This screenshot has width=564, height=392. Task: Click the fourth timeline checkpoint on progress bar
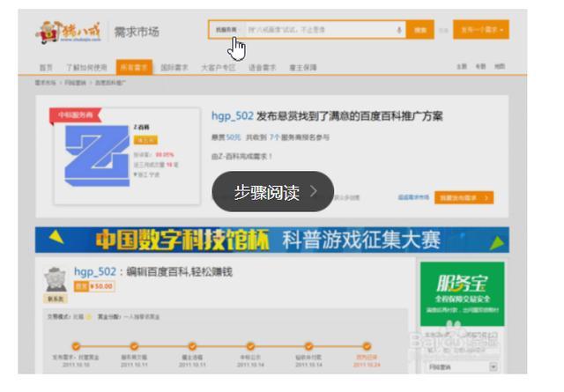(250, 346)
